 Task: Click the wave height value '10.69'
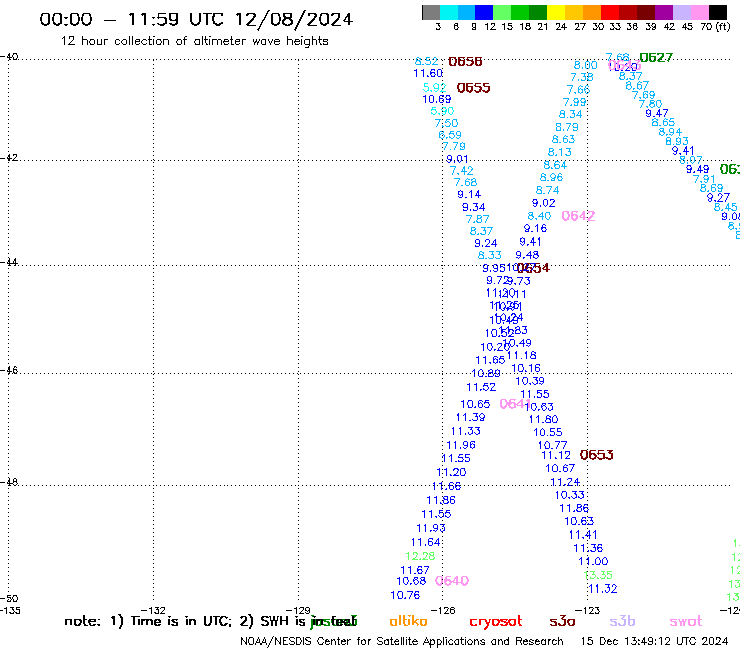click(437, 99)
